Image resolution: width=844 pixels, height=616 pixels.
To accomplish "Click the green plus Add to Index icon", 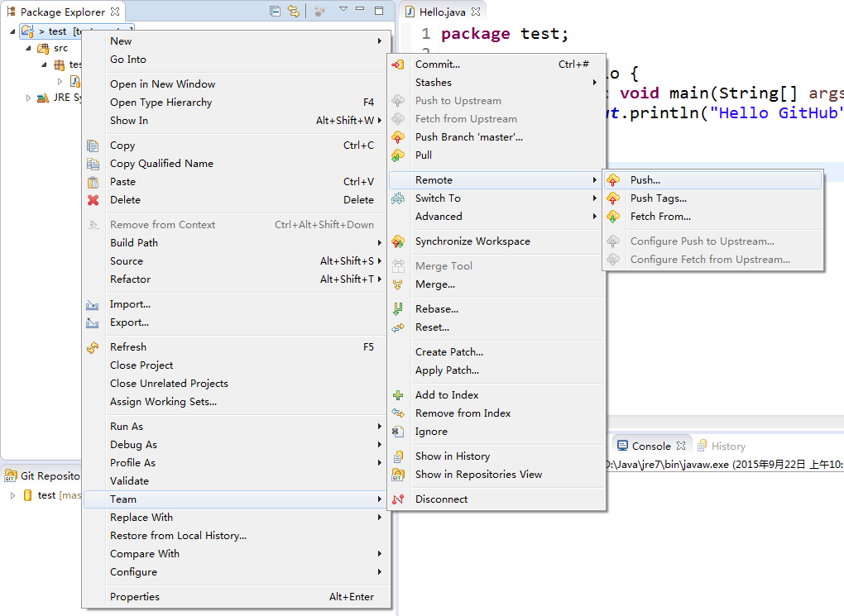I will click(398, 395).
